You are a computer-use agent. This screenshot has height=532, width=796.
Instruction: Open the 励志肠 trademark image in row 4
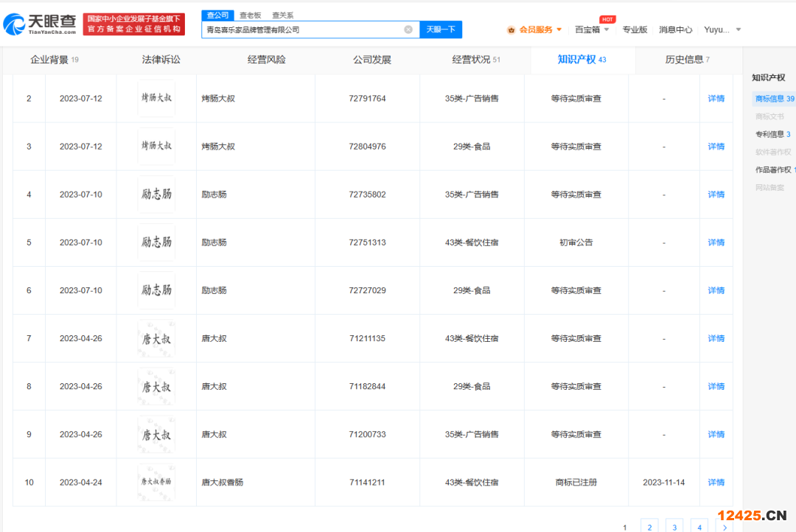(156, 195)
